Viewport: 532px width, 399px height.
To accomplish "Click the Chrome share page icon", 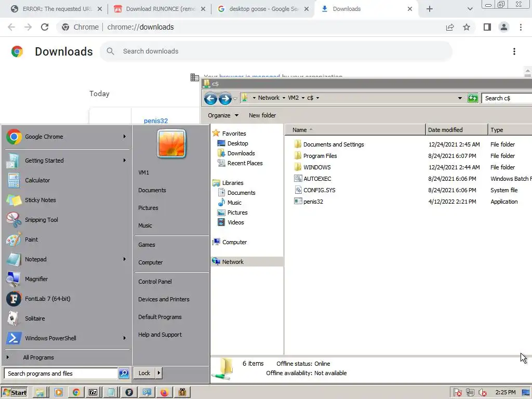I will point(450,27).
